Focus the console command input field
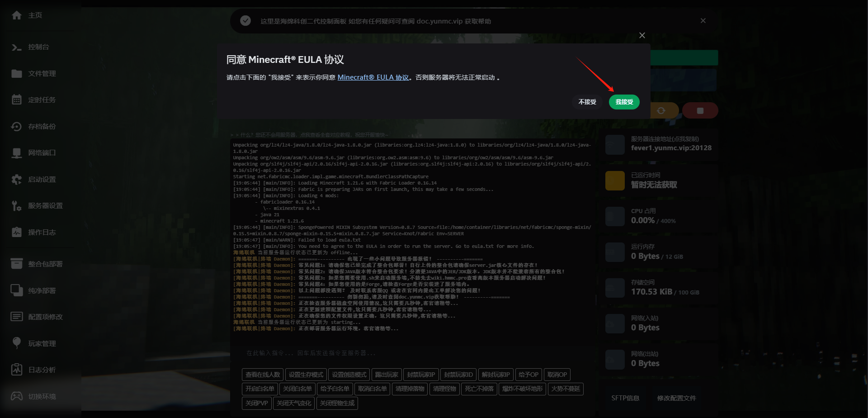This screenshot has width=868, height=418. (412, 353)
